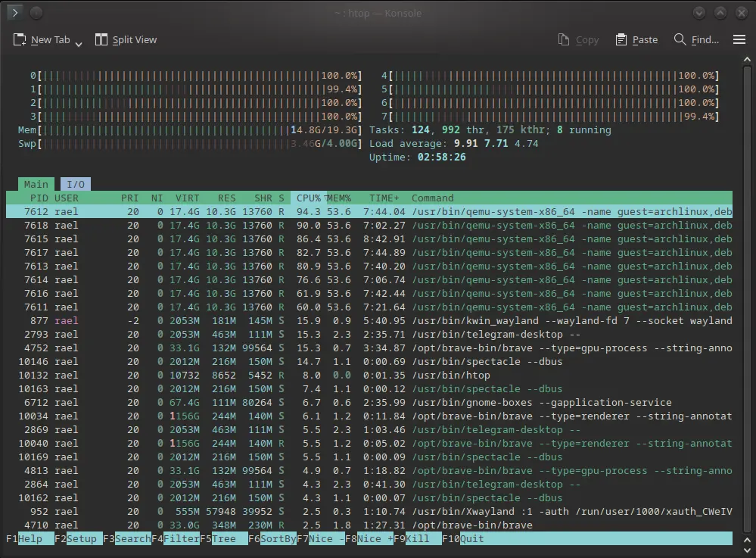This screenshot has width=756, height=558.
Task: Select telegram-desktop row with PID 2793
Action: point(369,334)
